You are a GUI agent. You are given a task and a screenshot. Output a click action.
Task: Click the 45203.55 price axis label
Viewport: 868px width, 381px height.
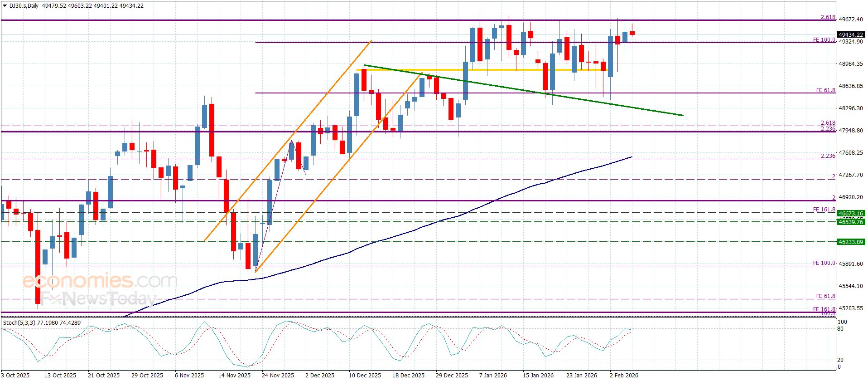851,308
